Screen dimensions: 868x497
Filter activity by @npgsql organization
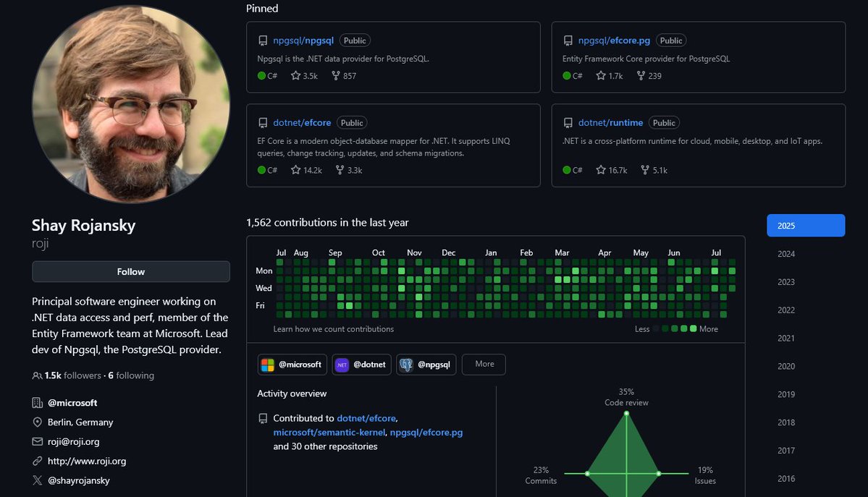(426, 365)
